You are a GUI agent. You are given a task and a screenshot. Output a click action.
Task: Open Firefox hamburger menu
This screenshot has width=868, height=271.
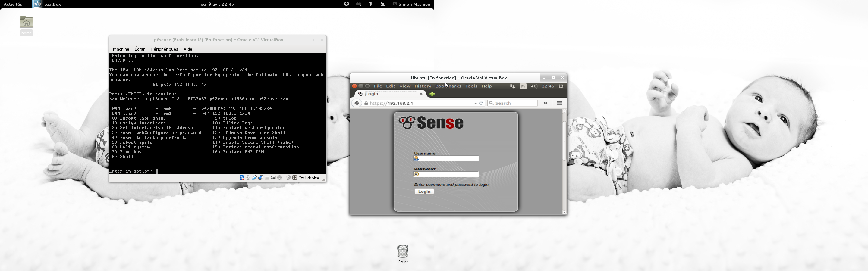[559, 103]
